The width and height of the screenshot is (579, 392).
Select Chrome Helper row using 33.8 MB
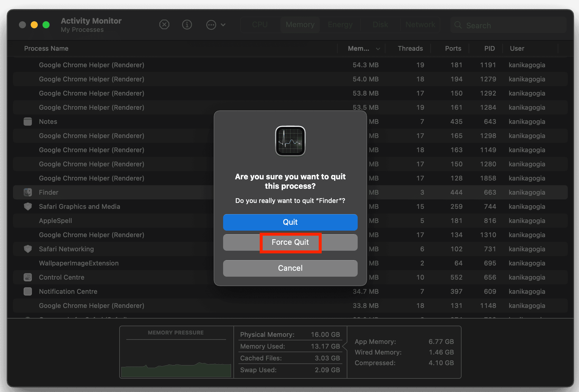point(290,306)
